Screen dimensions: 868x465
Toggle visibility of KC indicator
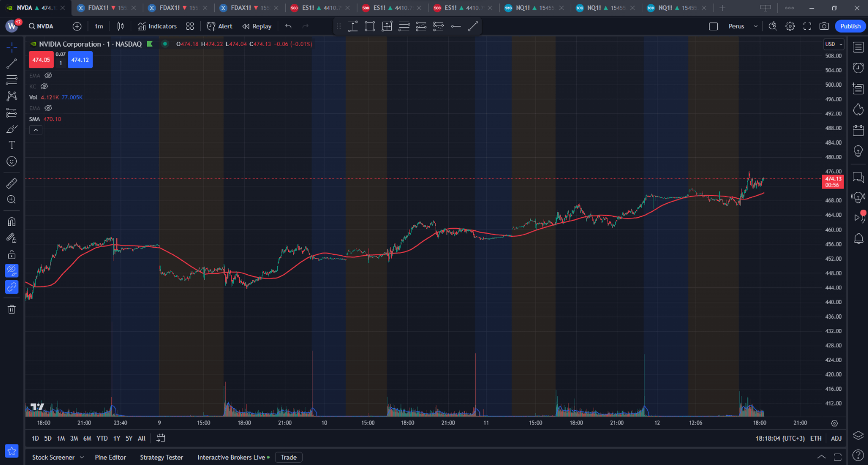[x=44, y=86]
